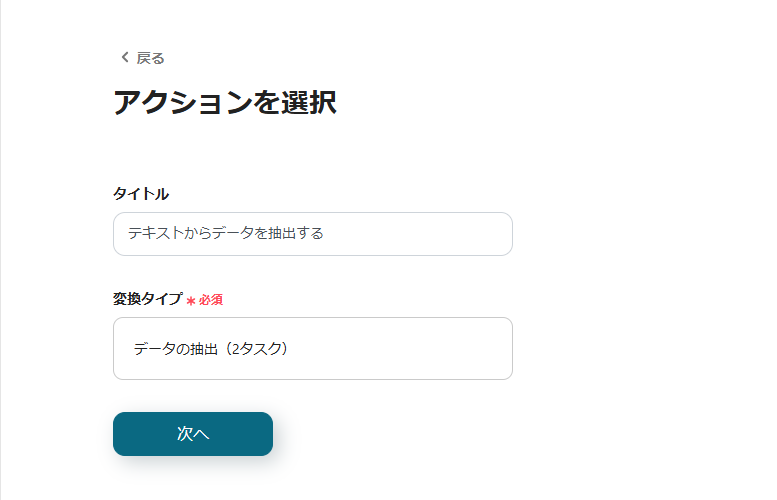Click the back chevron arrow icon

(x=125, y=58)
